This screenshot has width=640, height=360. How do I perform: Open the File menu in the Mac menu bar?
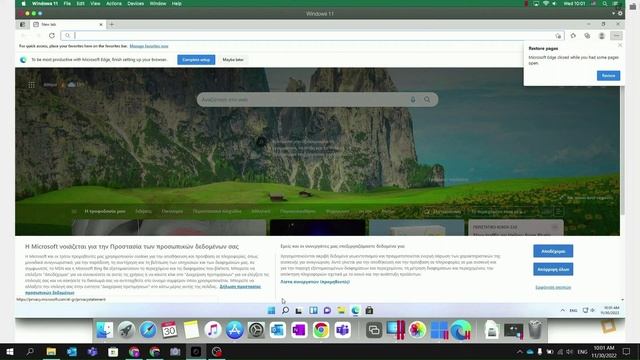67,3
